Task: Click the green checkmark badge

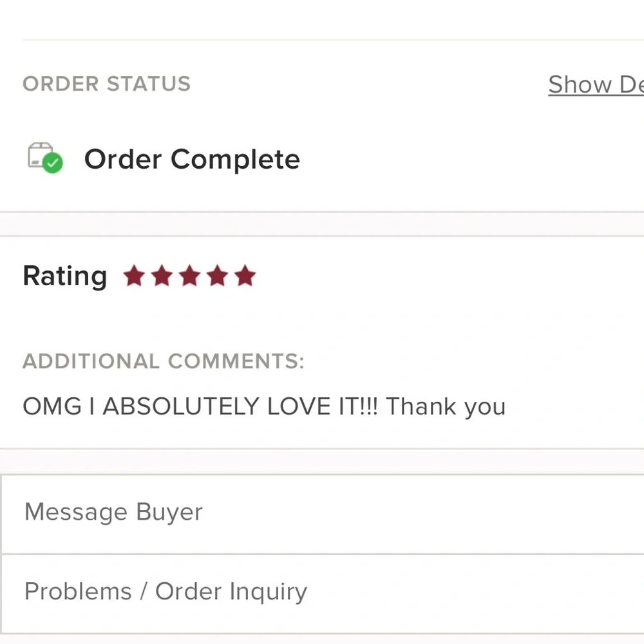Action: tap(53, 163)
